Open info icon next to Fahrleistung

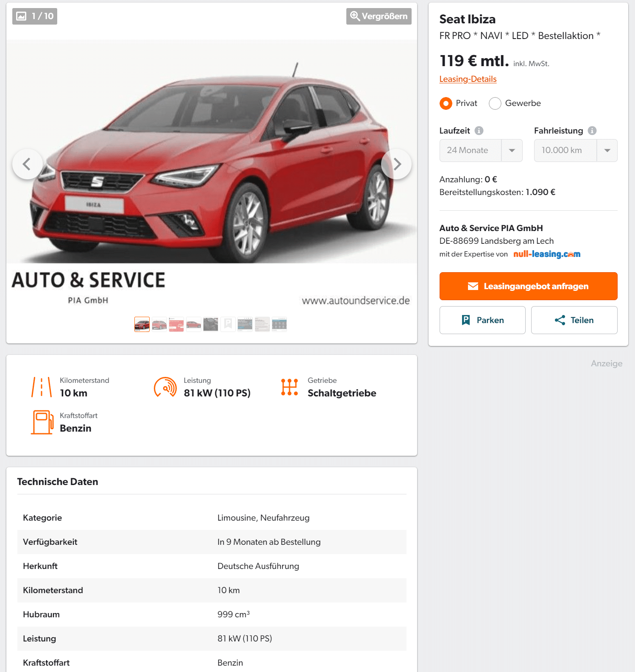click(592, 131)
